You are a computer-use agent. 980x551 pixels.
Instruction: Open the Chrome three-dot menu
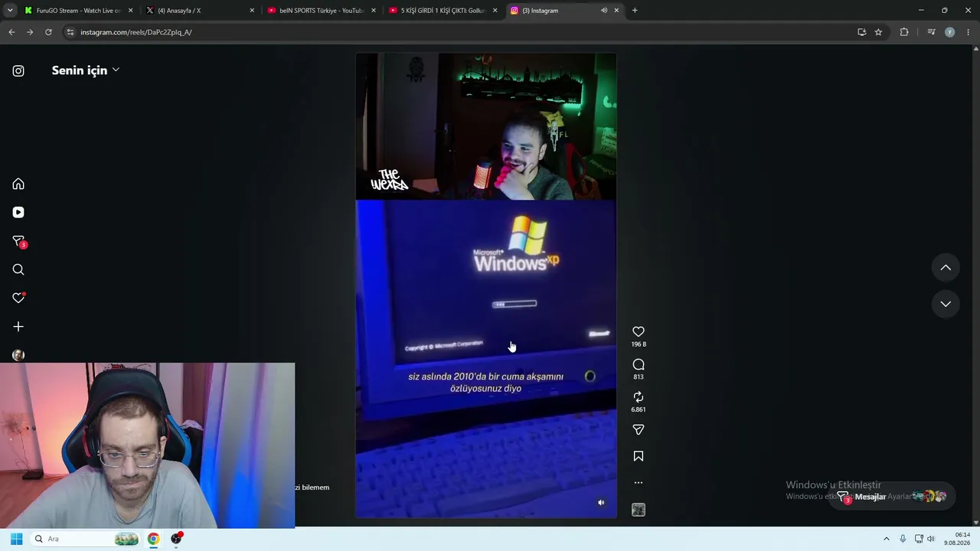[969, 32]
